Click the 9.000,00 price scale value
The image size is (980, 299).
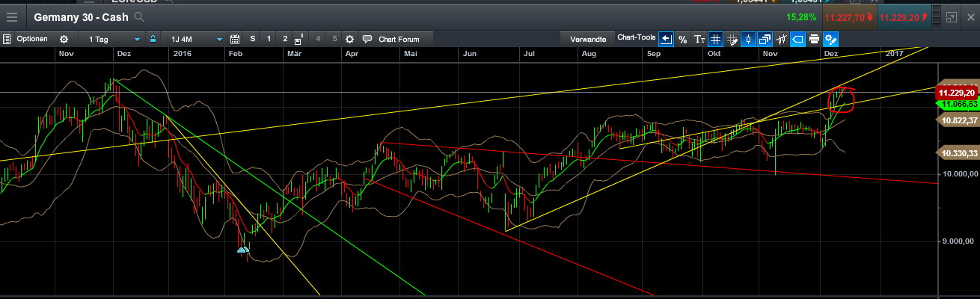click(958, 241)
